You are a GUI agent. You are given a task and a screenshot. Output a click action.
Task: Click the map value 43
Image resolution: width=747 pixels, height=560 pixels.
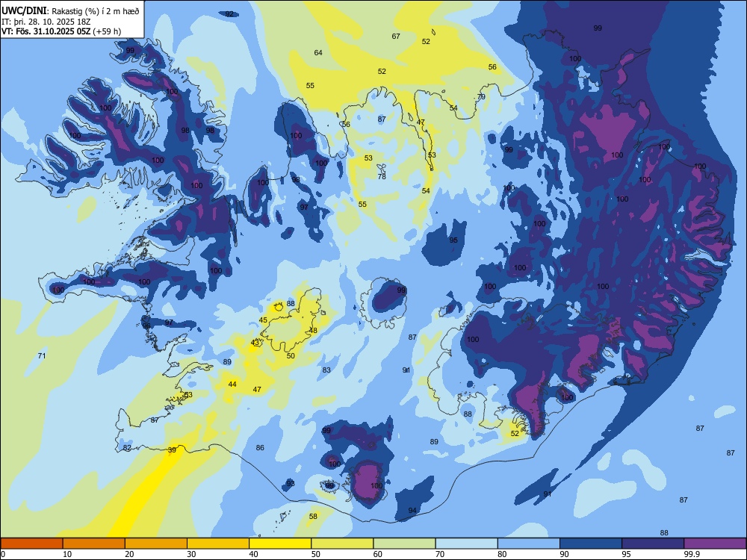pyautogui.click(x=255, y=343)
